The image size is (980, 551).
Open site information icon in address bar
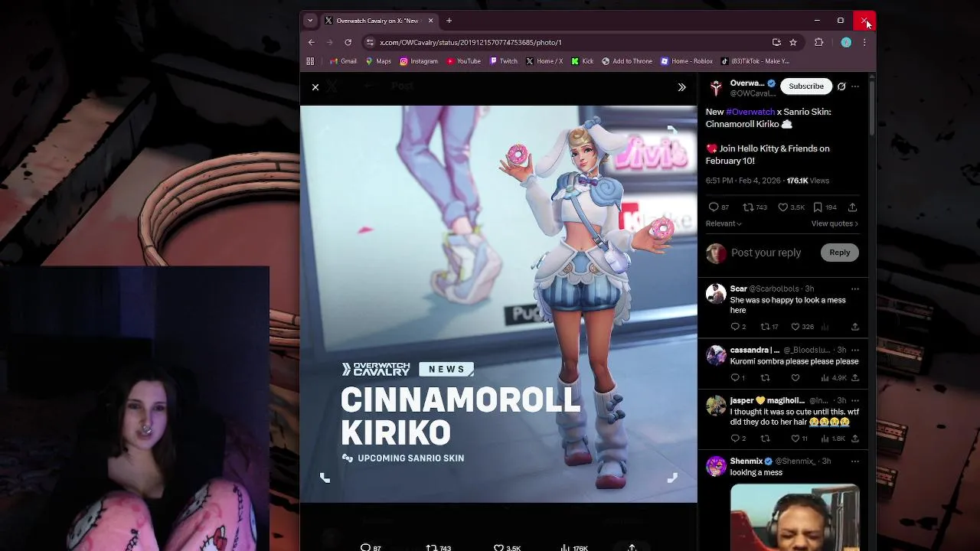(371, 42)
